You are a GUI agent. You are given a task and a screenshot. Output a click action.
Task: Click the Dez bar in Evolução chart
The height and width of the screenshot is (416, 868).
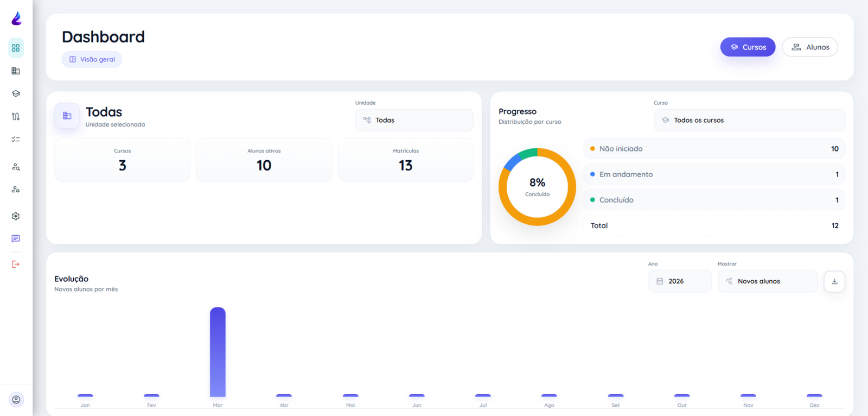pos(814,395)
